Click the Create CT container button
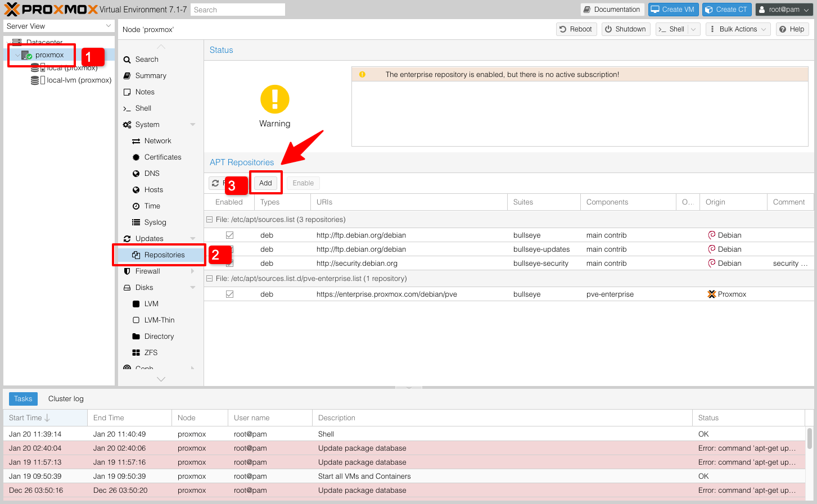Image resolution: width=817 pixels, height=504 pixels. point(726,10)
